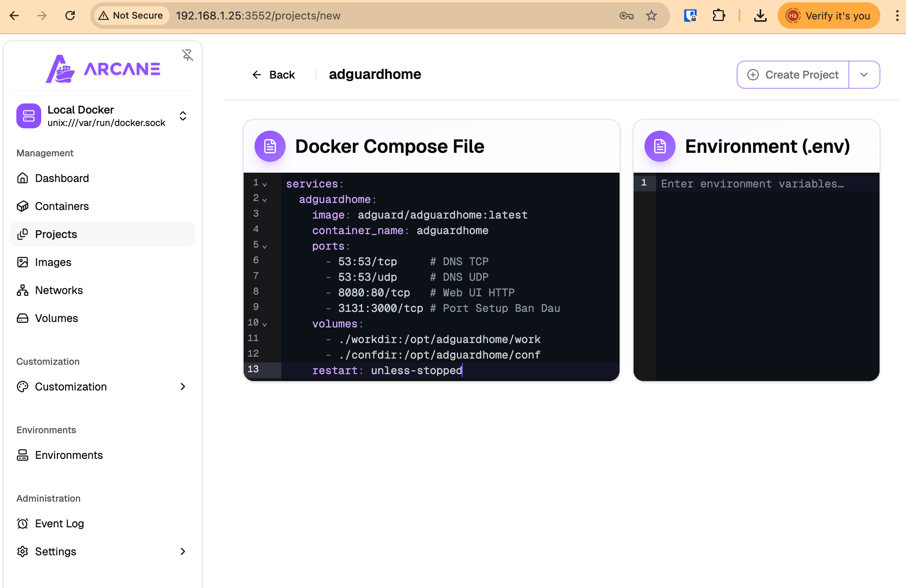The height and width of the screenshot is (588, 906).
Task: Go to Containers page
Action: 62,206
